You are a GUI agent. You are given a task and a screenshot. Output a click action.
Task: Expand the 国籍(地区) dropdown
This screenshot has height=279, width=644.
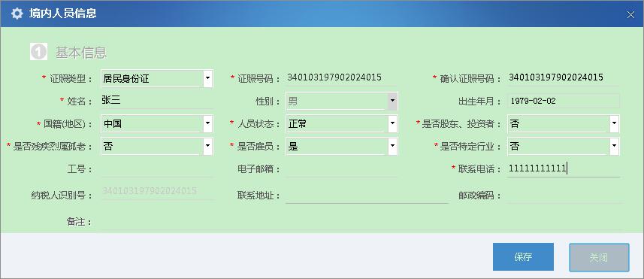coord(208,123)
